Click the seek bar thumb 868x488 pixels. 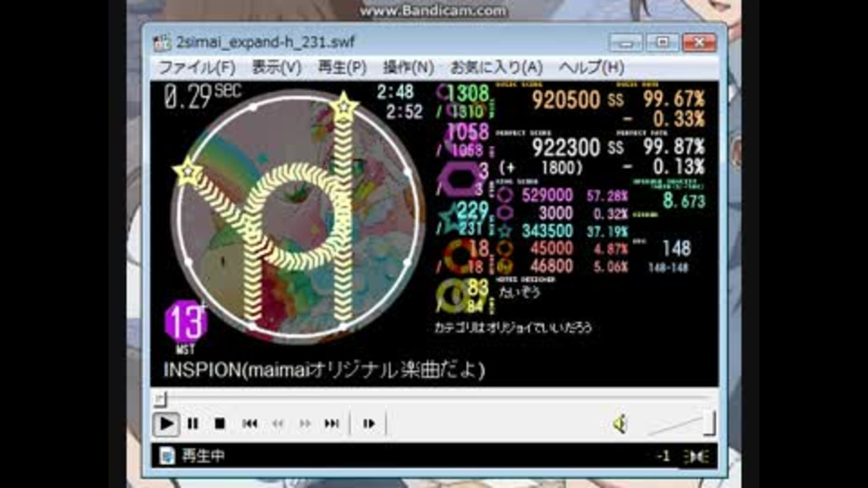(161, 398)
